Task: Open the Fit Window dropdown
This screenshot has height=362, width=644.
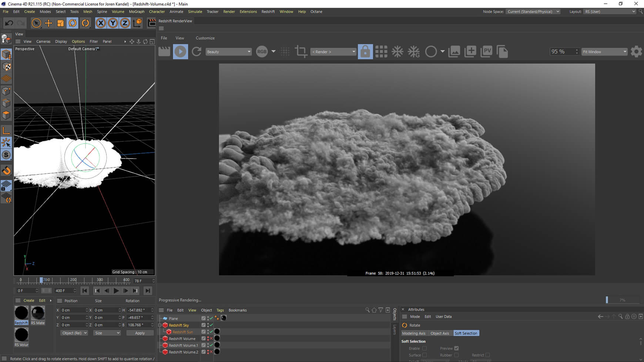Action: 604,52
